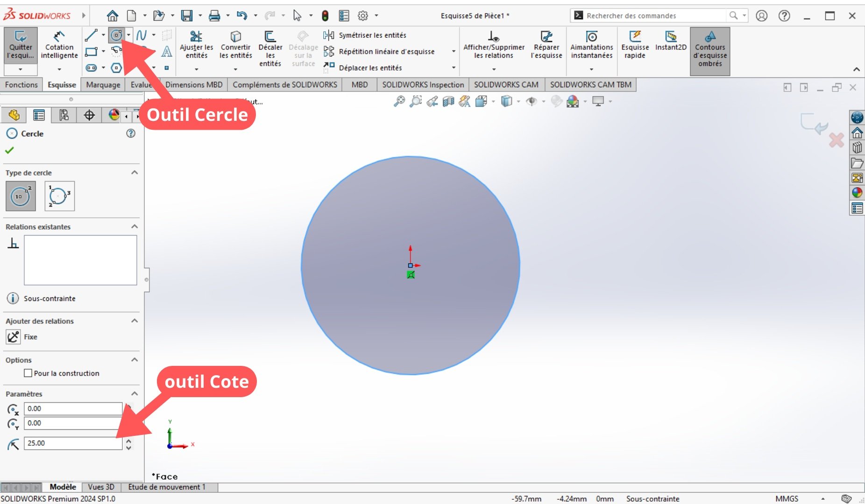This screenshot has height=504, width=865.
Task: Collapse Relations existantes section
Action: tap(135, 227)
